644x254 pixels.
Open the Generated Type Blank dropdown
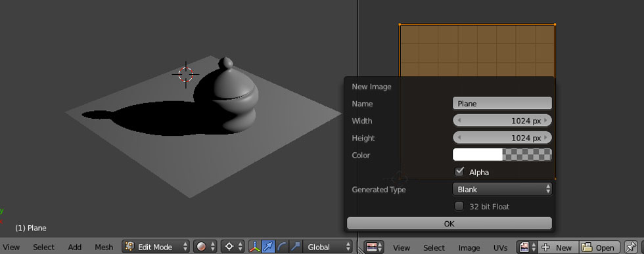[502, 189]
